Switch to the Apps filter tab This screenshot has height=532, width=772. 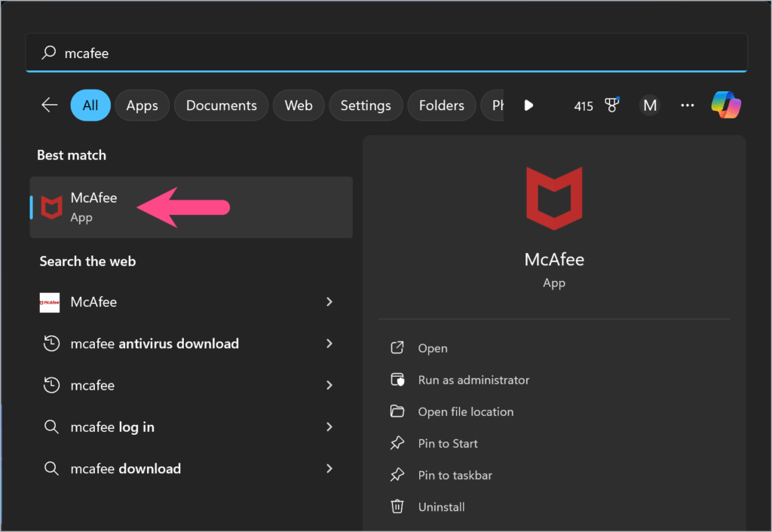pos(142,105)
